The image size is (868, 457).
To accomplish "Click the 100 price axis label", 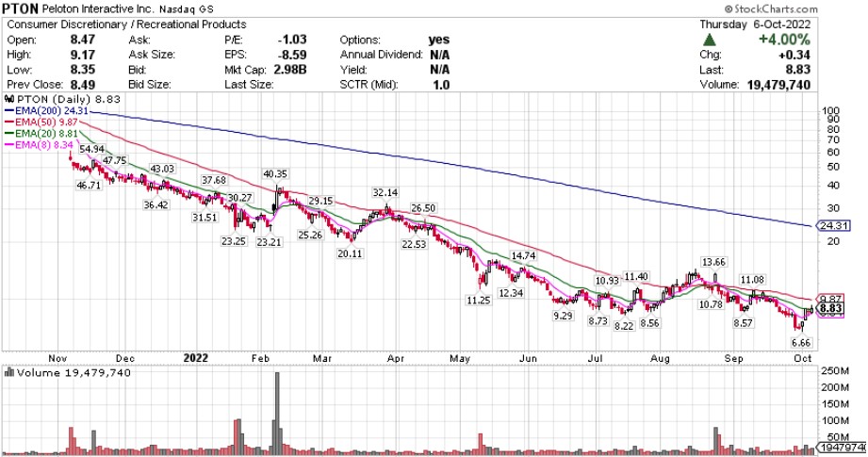I will click(831, 110).
